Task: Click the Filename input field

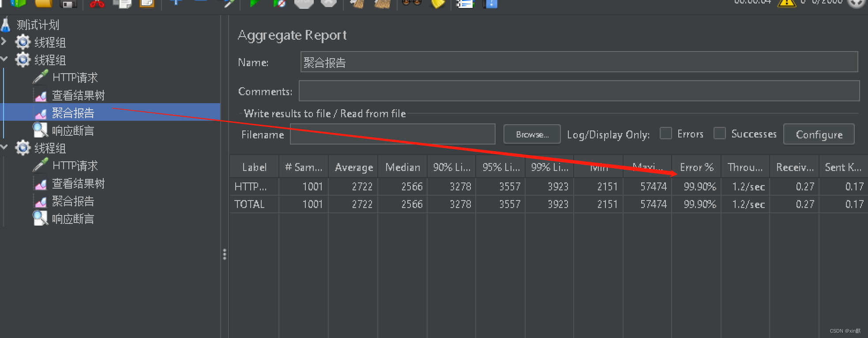Action: pos(393,134)
